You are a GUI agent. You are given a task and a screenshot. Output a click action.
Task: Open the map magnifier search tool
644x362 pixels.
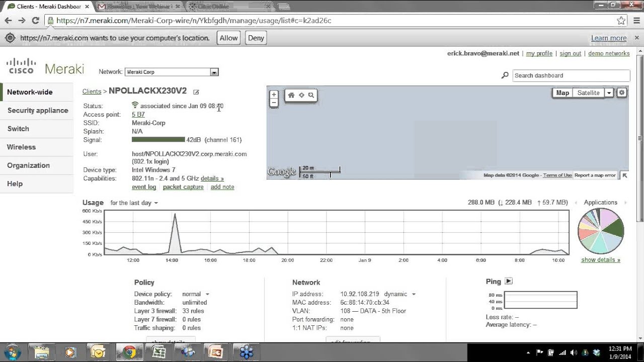pyautogui.click(x=311, y=95)
